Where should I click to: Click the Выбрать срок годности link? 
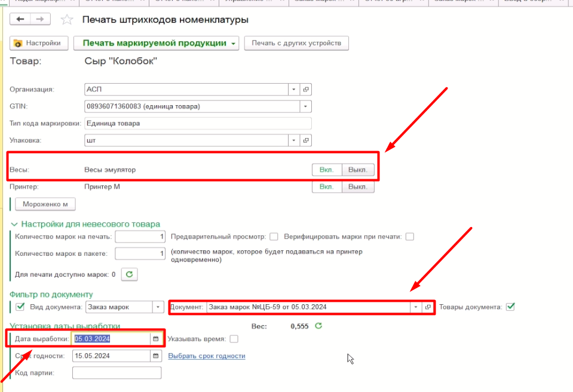click(207, 356)
